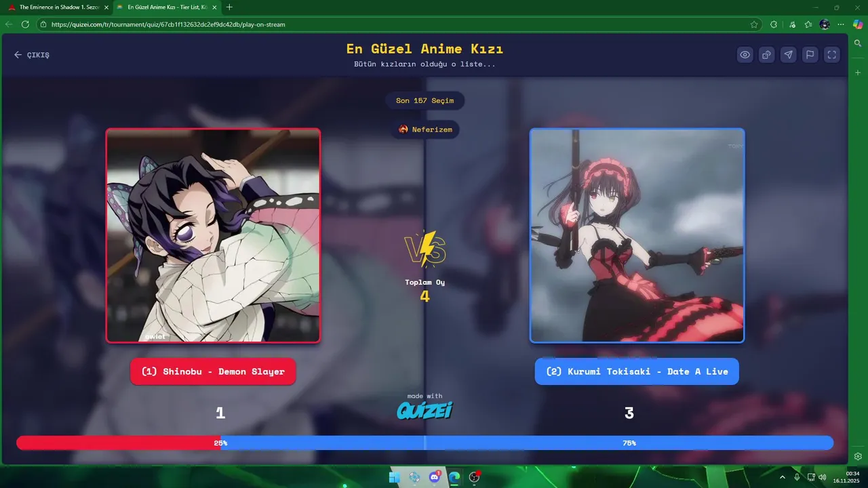This screenshot has height=488, width=868.
Task: Vote for Kurumi Tokisaki - Date A Live button
Action: tap(637, 371)
